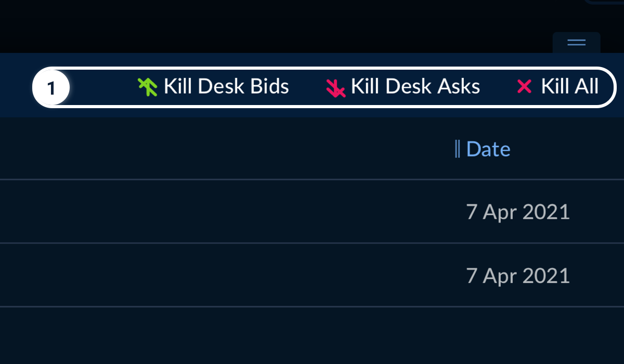Select the downward pink arrow representing desk asks
The width and height of the screenshot is (624, 364).
coord(335,86)
